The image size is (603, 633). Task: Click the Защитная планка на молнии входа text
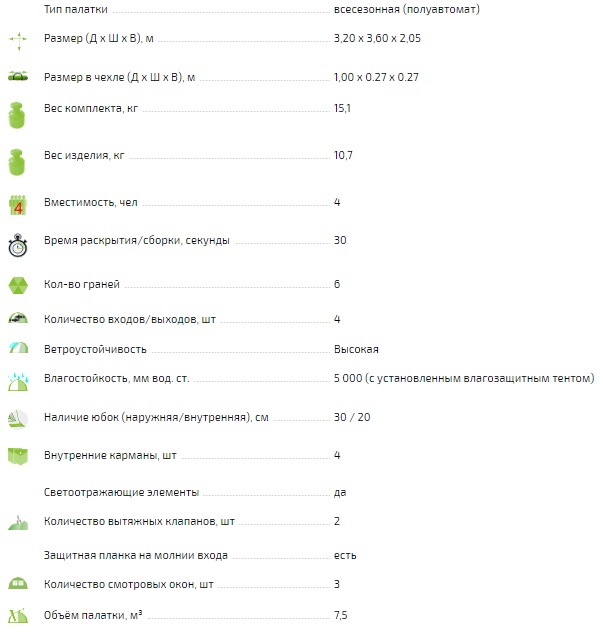(136, 555)
